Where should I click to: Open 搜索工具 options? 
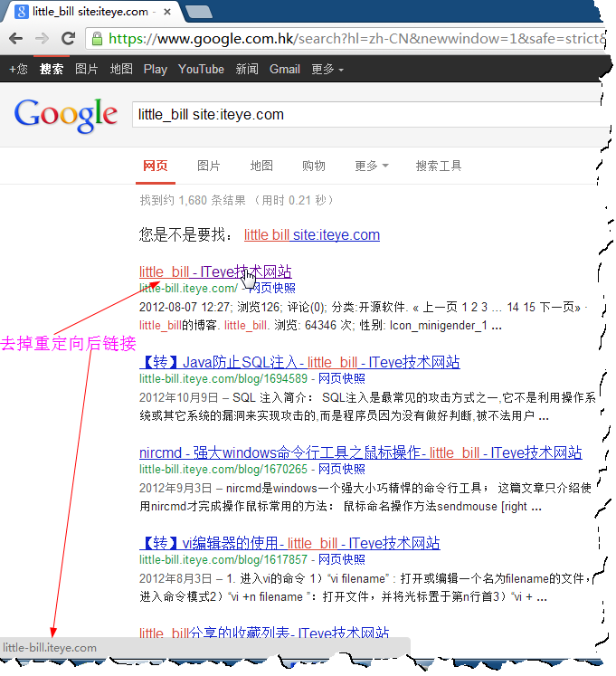click(x=439, y=166)
